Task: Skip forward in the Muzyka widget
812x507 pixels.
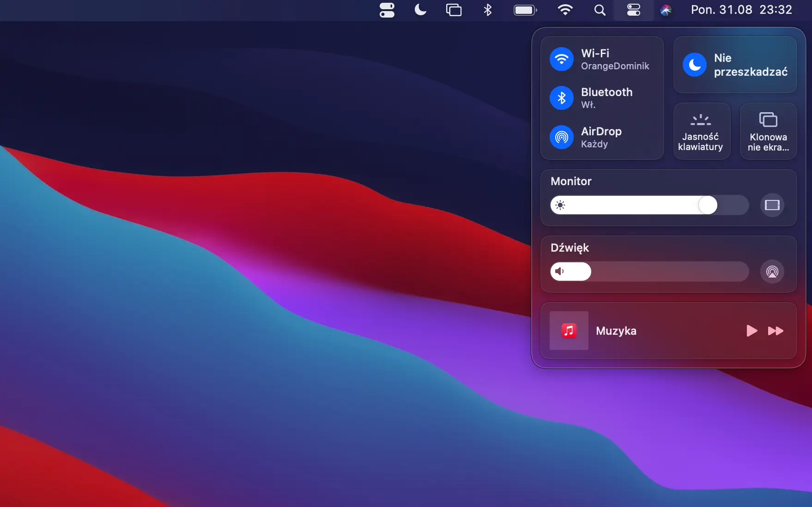Action: coord(776,331)
